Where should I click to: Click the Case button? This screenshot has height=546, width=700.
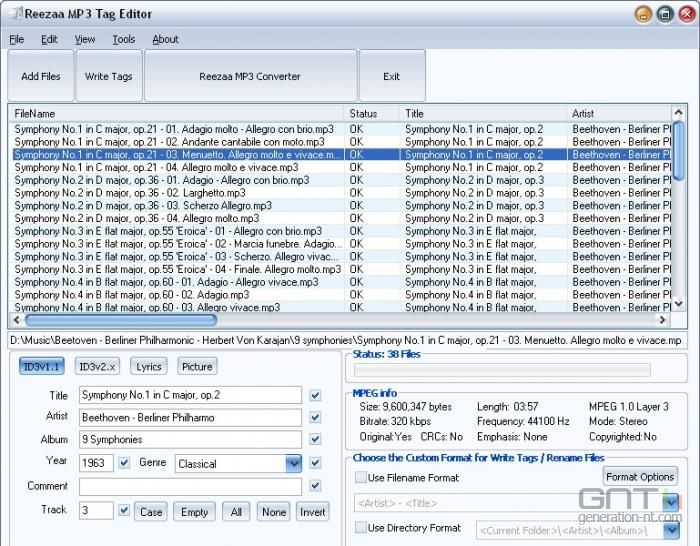151,512
